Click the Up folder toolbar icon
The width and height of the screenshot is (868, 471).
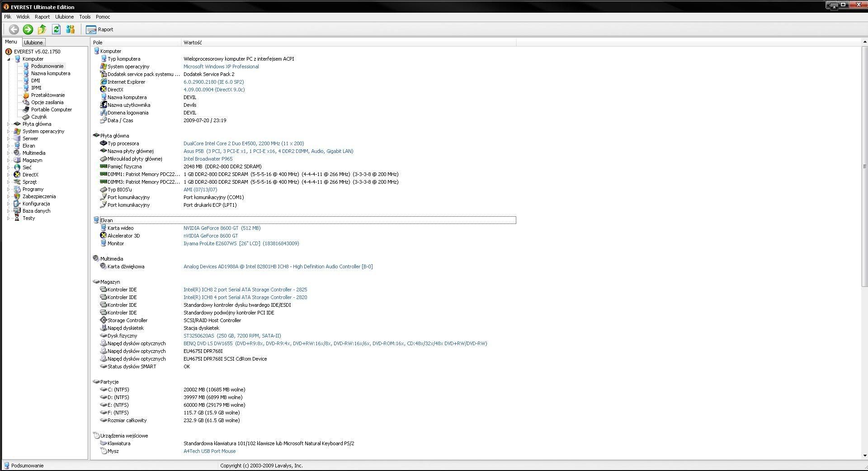(42, 29)
